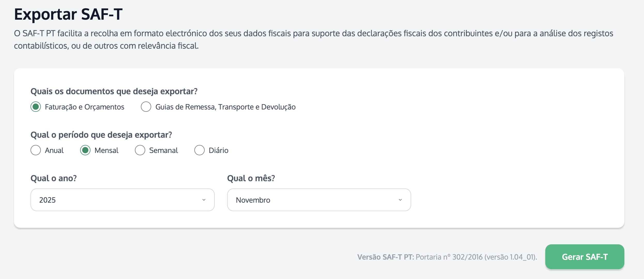Click the "Portaria nº 302/2016" version text
644x279 pixels.
(x=449, y=257)
